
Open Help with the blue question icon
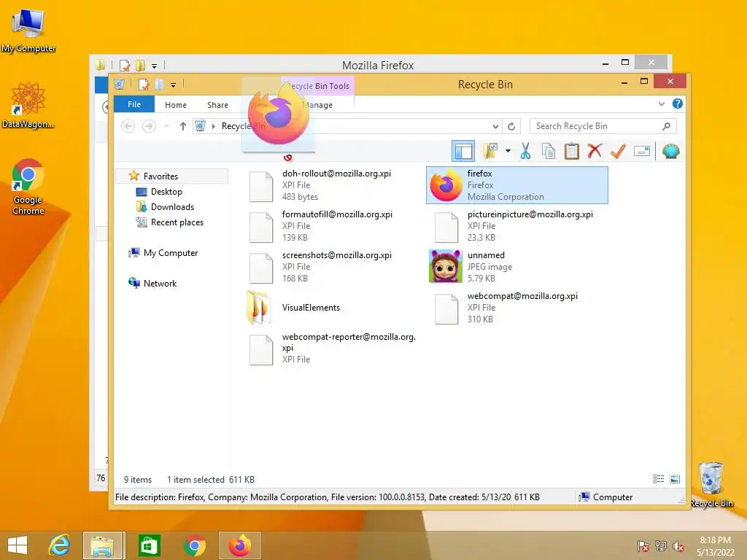pos(678,104)
